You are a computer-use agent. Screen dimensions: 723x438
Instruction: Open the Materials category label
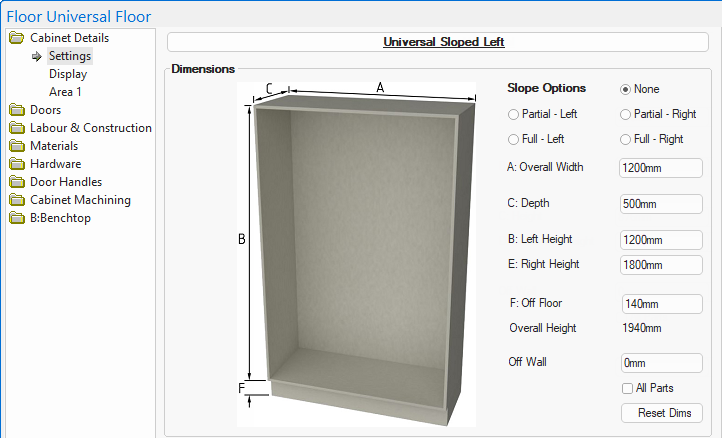coord(54,146)
